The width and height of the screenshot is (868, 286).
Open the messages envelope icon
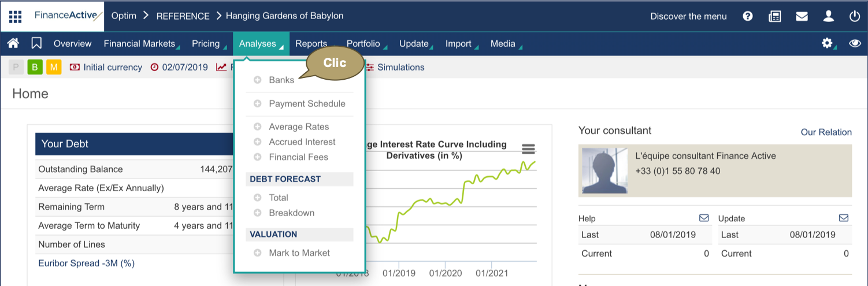click(x=802, y=16)
